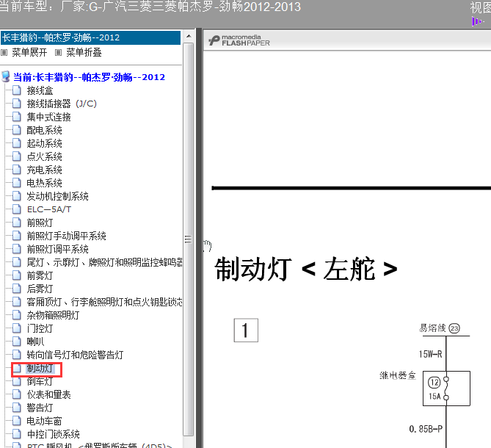The width and height of the screenshot is (491, 448).
Task: Open 发动机控制系统 diagram
Action: [57, 196]
